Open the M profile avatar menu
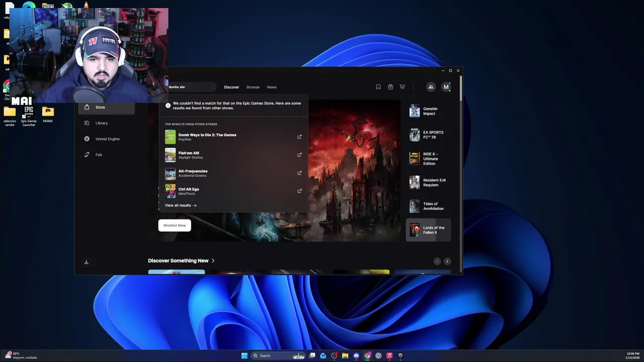 446,87
